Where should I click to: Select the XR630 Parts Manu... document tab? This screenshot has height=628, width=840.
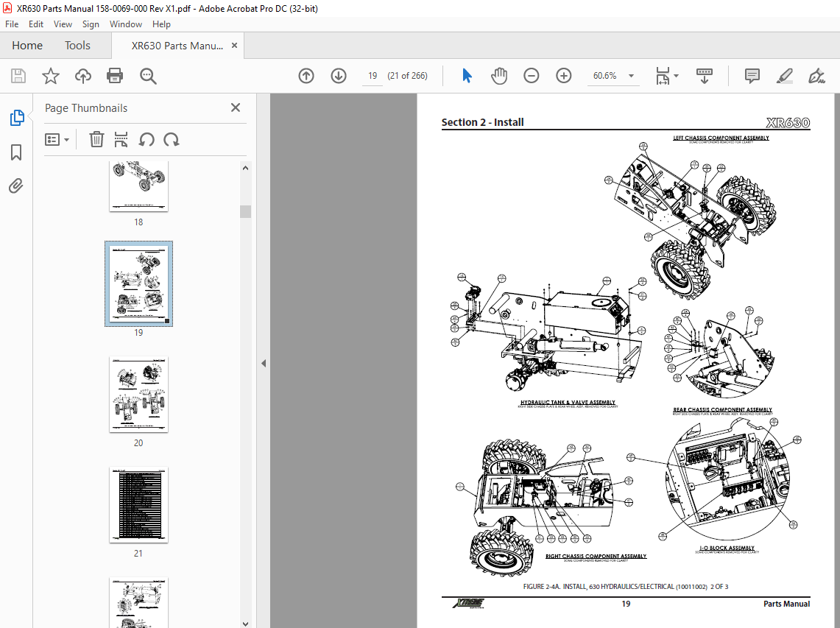(177, 46)
